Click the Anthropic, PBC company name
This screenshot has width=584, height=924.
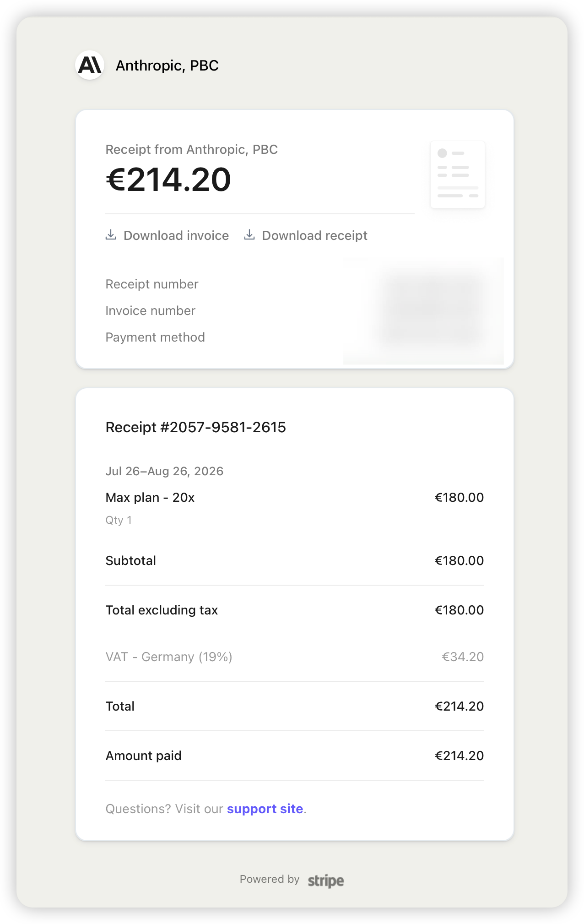167,65
